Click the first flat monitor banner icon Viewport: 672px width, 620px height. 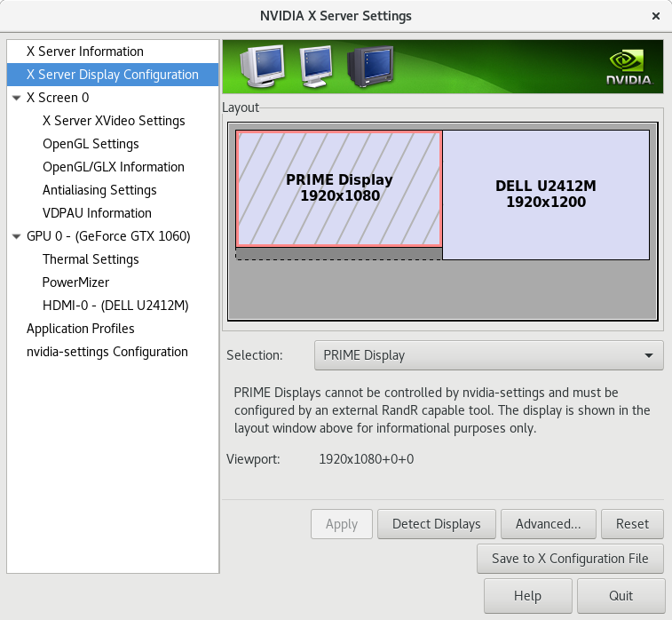click(262, 67)
